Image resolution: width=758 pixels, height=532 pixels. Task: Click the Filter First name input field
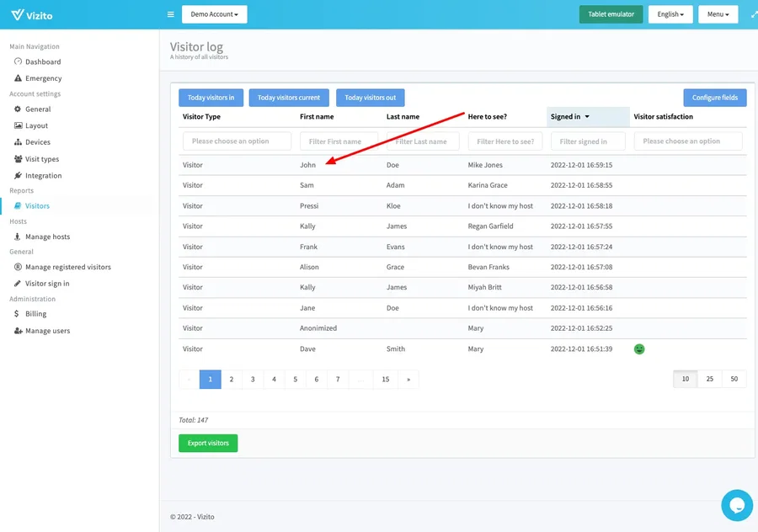click(338, 141)
